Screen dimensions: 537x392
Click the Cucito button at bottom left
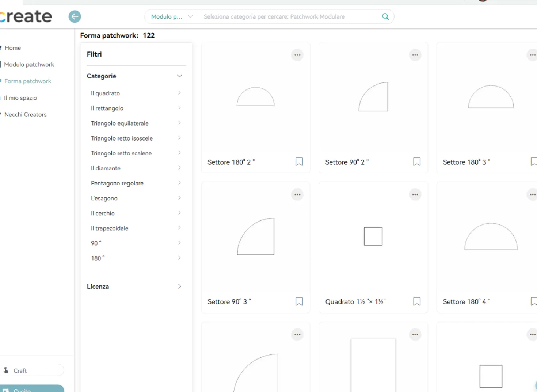point(32,388)
